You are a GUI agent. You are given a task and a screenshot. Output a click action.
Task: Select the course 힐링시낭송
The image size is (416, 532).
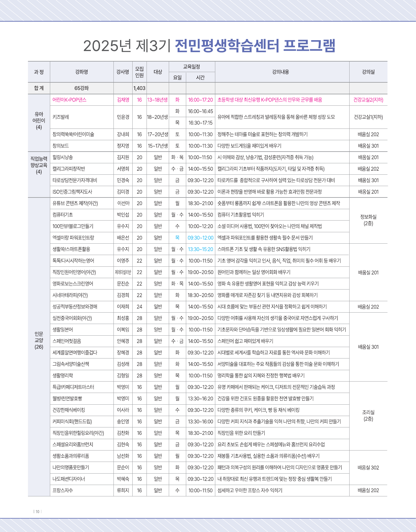[62, 157]
